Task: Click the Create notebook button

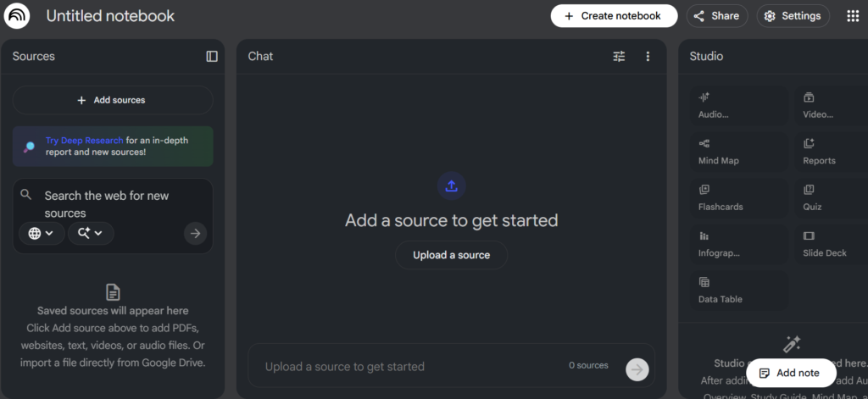Action: pyautogui.click(x=614, y=16)
